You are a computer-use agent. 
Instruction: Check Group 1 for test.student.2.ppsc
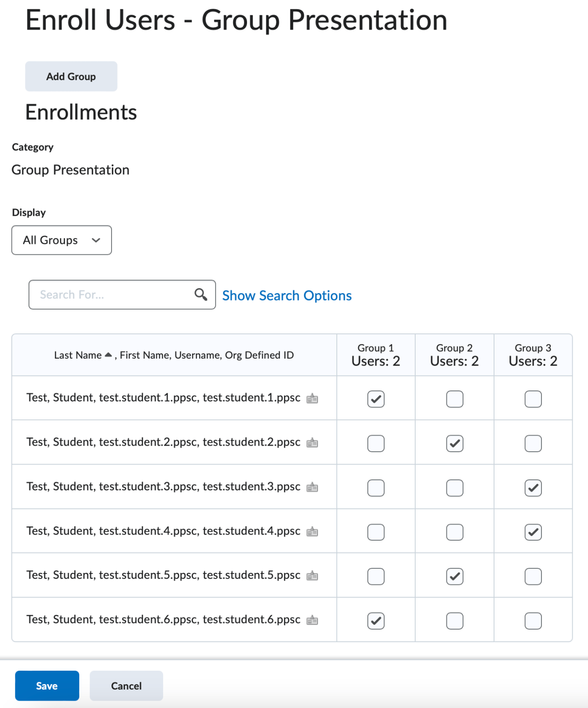376,443
